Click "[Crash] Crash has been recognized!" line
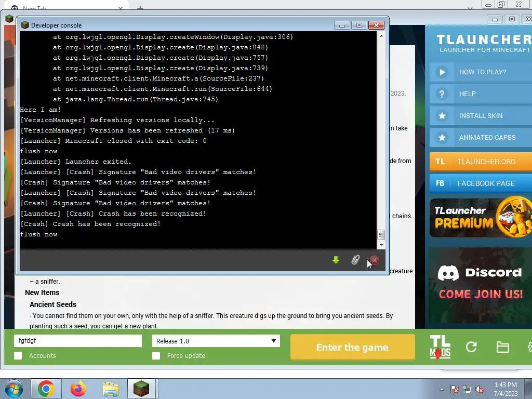This screenshot has height=399, width=532. point(90,224)
